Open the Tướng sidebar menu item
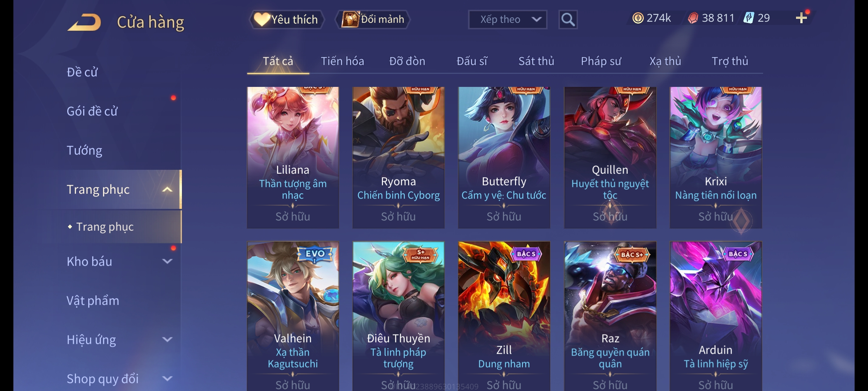The height and width of the screenshot is (391, 868). (x=84, y=150)
